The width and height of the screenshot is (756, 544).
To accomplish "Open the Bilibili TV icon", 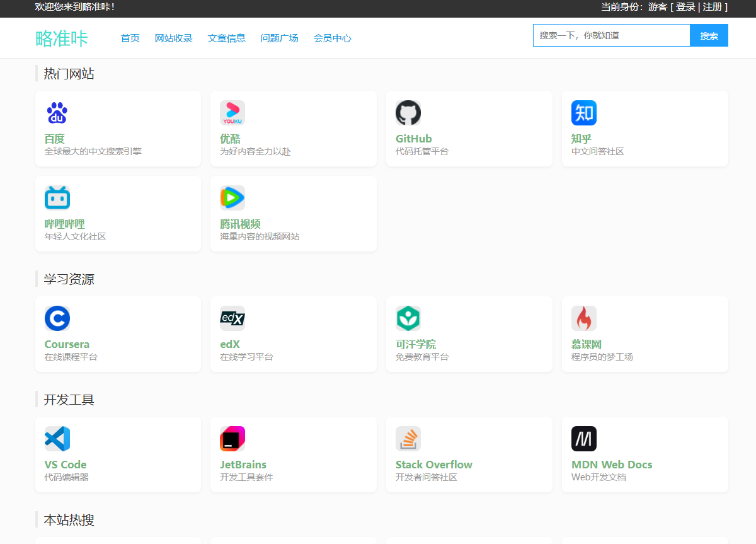I will [57, 198].
